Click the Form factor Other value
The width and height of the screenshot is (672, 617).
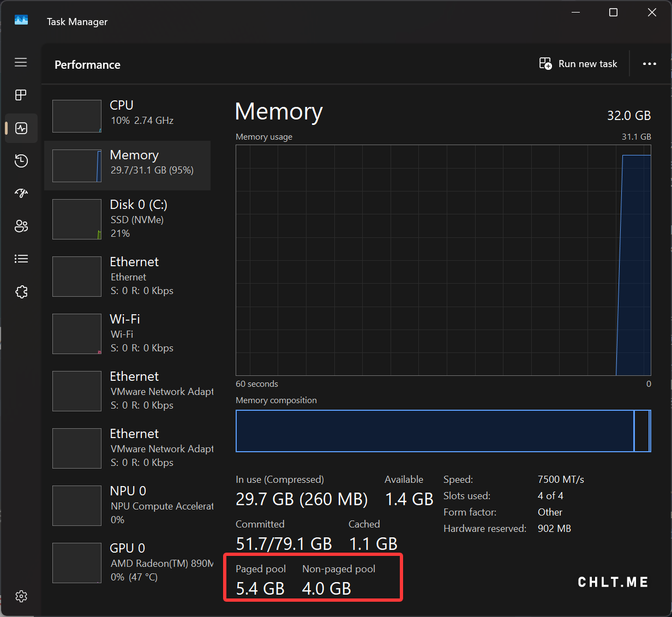coord(550,512)
